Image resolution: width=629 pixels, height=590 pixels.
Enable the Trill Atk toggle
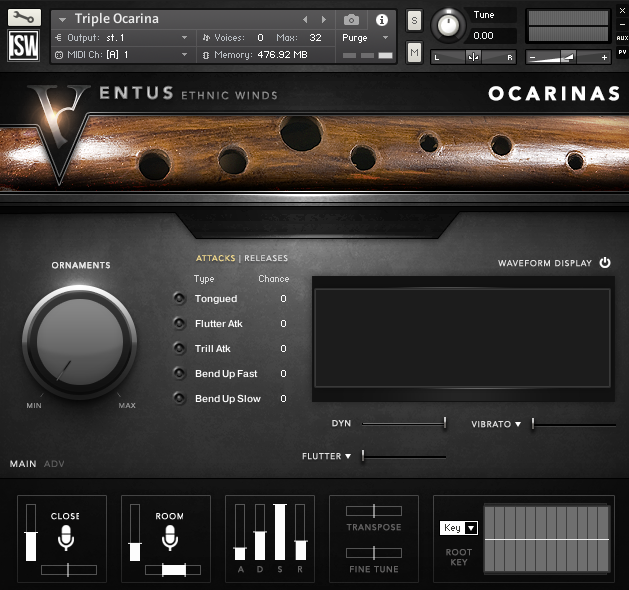click(x=179, y=348)
